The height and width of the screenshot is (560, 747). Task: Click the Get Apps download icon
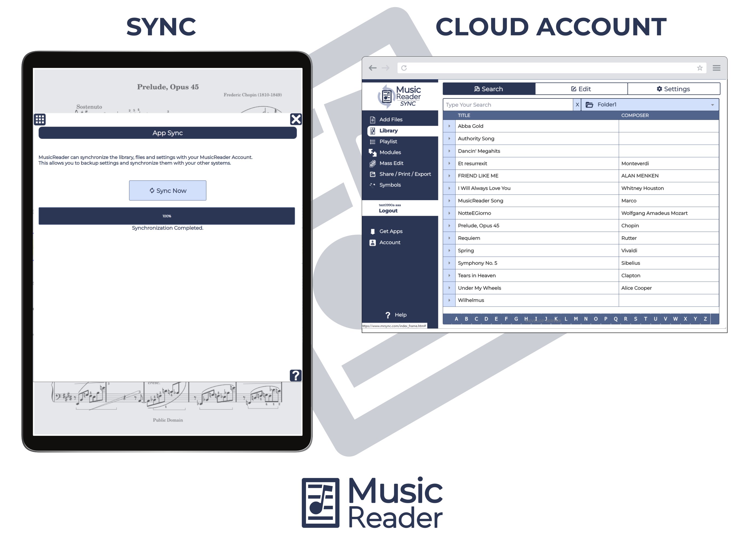coord(372,231)
